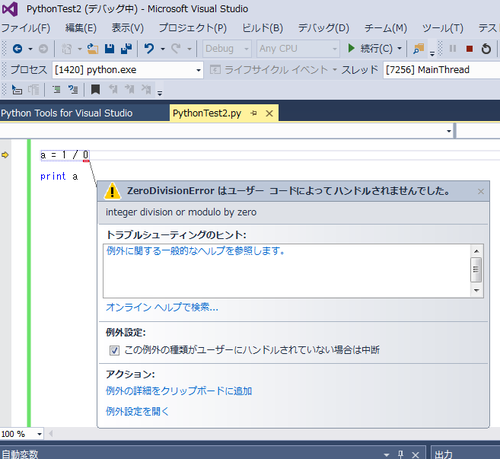The width and height of the screenshot is (500, 459).
Task: Open the Debug configuration dropdown
Action: click(x=227, y=49)
